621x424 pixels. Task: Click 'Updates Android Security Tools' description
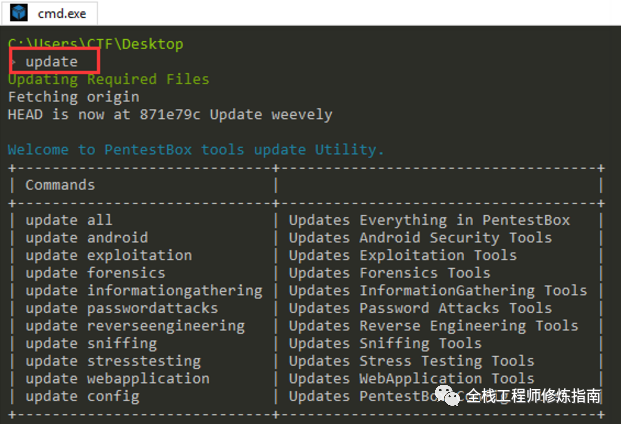click(x=420, y=238)
